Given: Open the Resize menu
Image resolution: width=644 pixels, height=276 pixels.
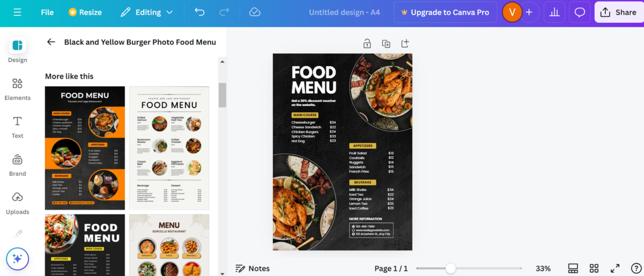Looking at the screenshot, I should click(85, 12).
